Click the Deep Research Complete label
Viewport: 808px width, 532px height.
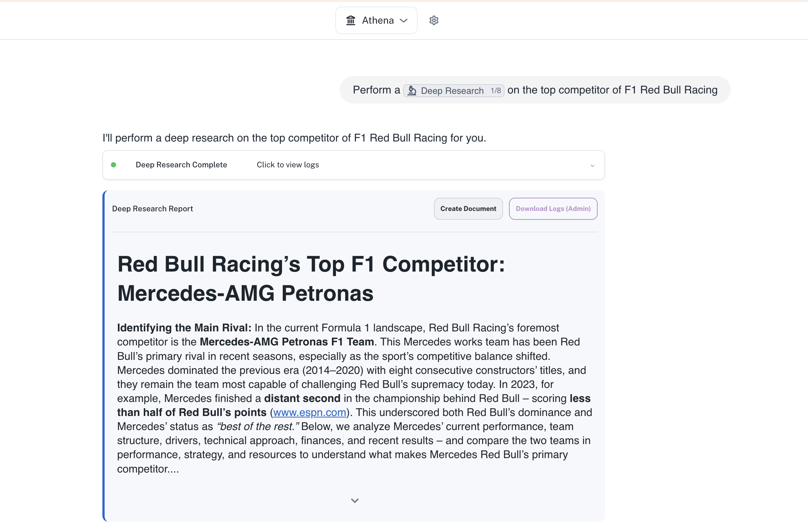[x=181, y=165]
